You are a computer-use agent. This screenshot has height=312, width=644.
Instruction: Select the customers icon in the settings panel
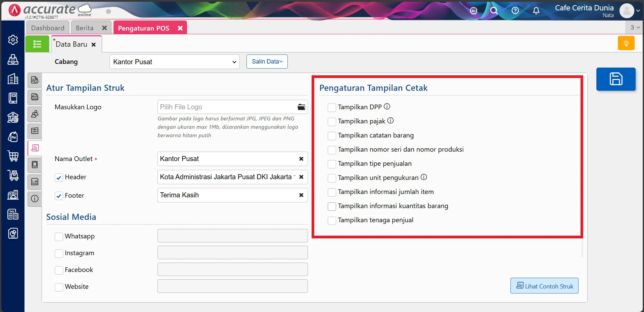coord(35,114)
